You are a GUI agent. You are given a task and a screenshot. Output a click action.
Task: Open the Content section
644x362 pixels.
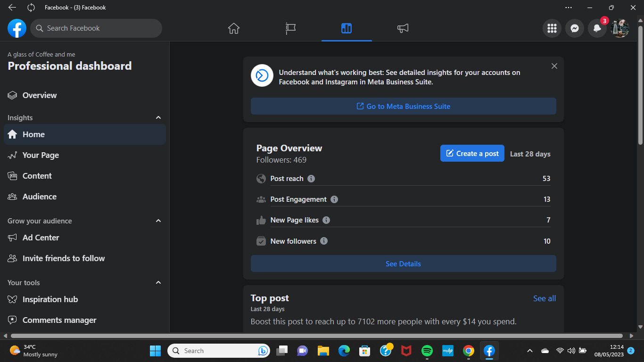(x=85, y=176)
